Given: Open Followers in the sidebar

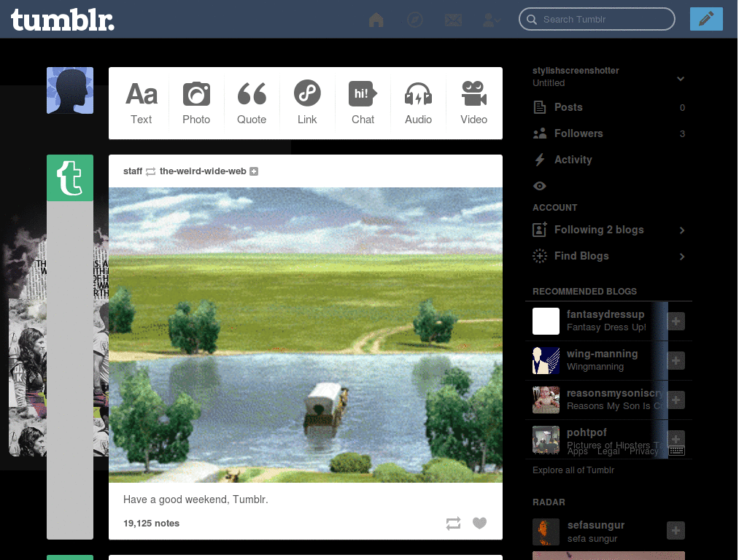Looking at the screenshot, I should [x=609, y=133].
